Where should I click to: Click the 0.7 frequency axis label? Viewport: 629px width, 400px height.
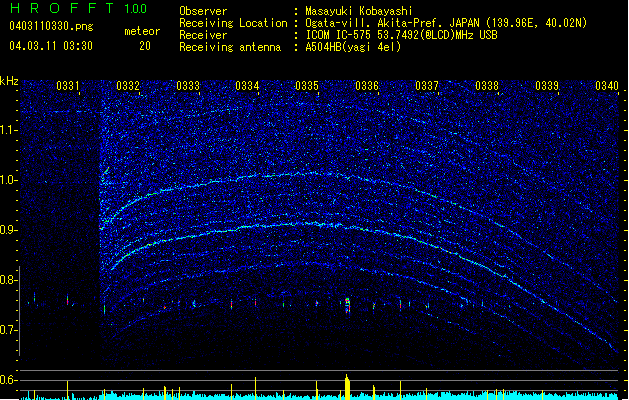click(9, 330)
